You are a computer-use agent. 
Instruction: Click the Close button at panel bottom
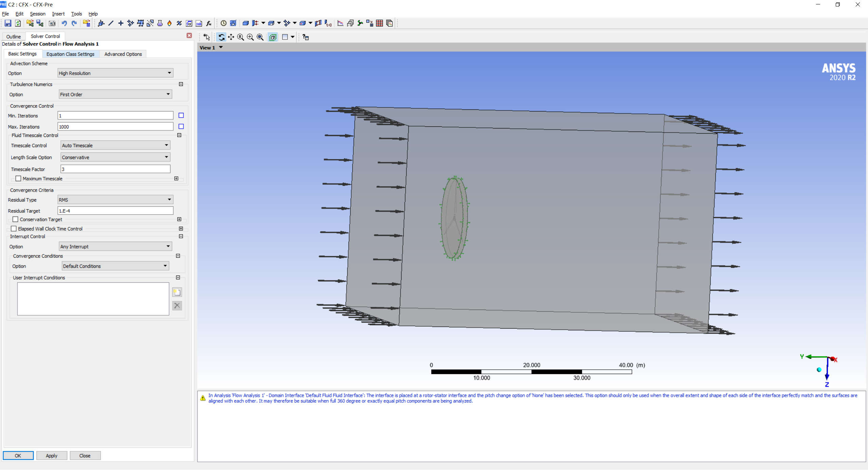click(85, 455)
